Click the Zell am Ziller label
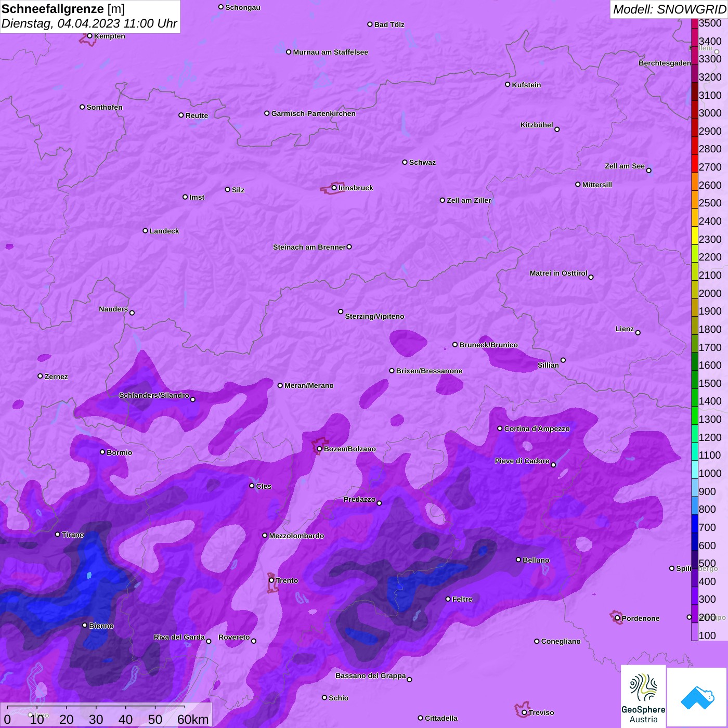This screenshot has width=728, height=728. tap(469, 200)
